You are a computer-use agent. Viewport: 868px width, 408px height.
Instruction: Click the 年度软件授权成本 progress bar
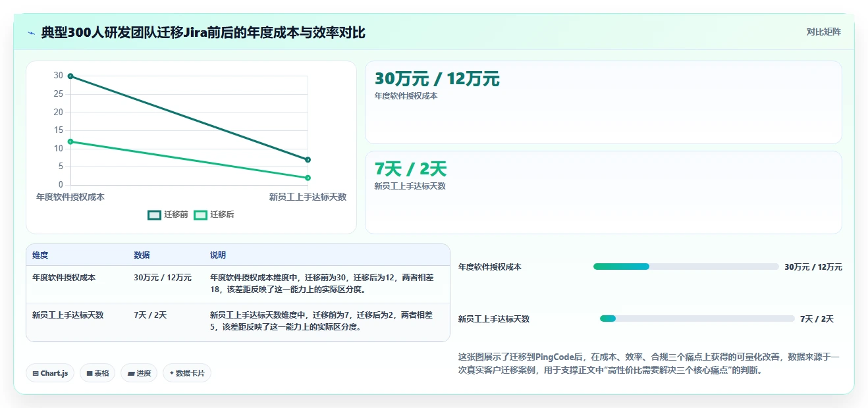click(686, 267)
